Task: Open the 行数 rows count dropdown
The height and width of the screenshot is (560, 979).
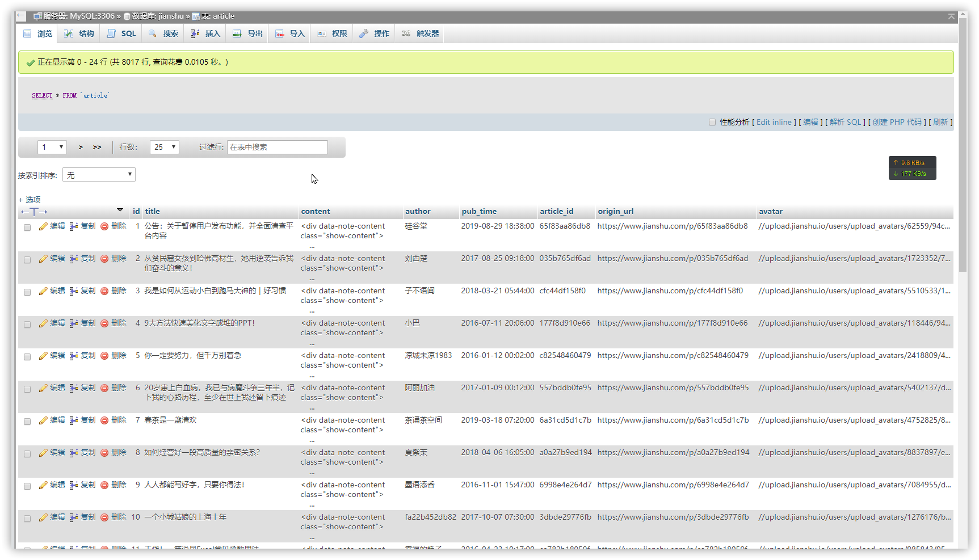Action: [165, 147]
